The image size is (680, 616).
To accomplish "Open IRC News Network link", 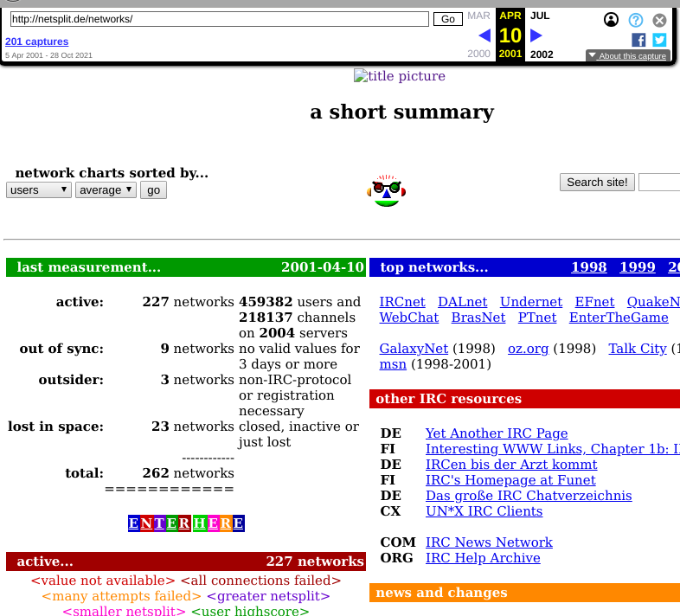I will (489, 542).
